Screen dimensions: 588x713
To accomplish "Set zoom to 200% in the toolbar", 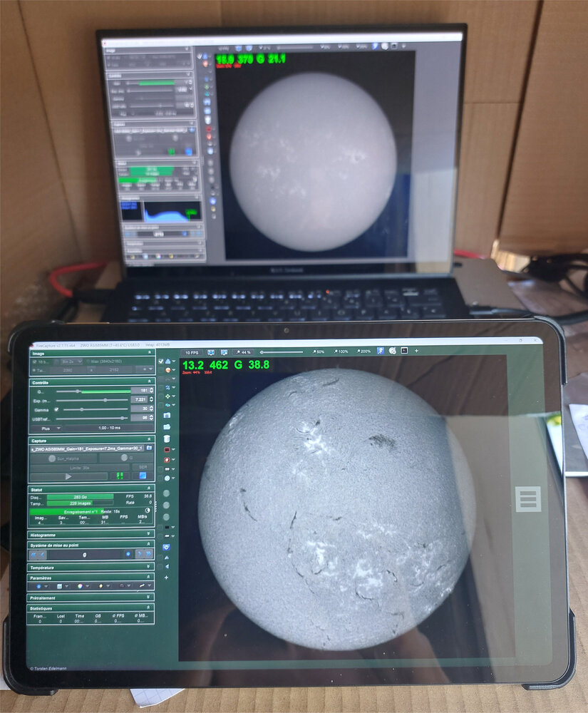I will tap(363, 352).
